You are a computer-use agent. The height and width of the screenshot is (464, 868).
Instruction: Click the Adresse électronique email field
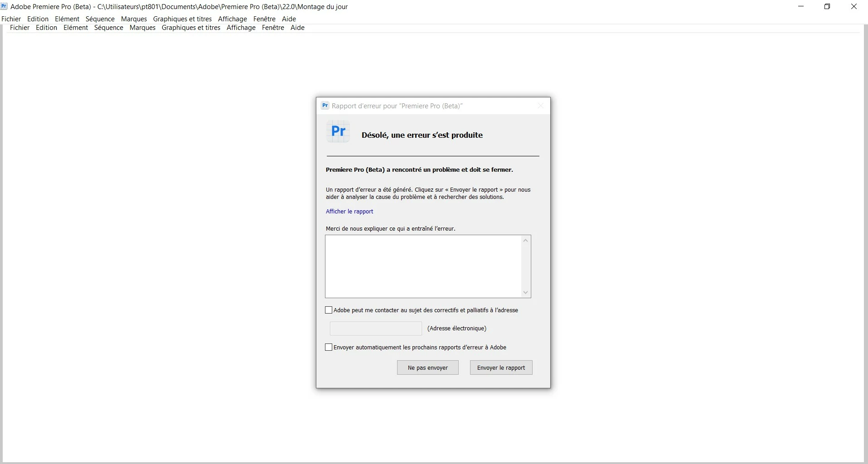(376, 329)
